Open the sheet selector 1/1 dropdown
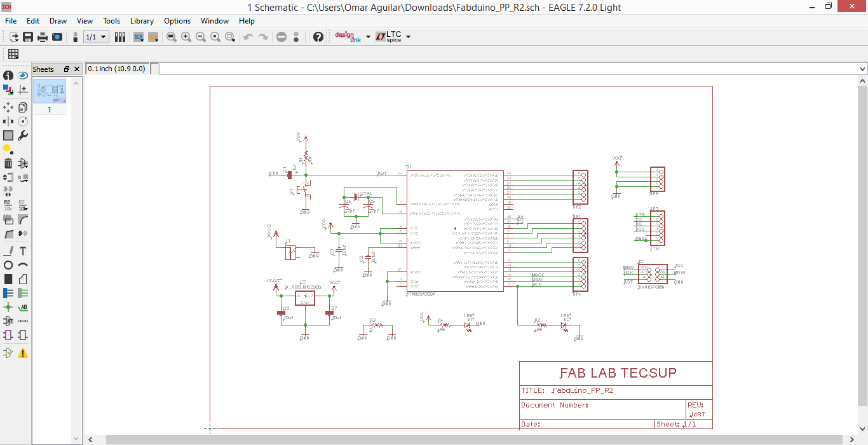 tap(97, 37)
